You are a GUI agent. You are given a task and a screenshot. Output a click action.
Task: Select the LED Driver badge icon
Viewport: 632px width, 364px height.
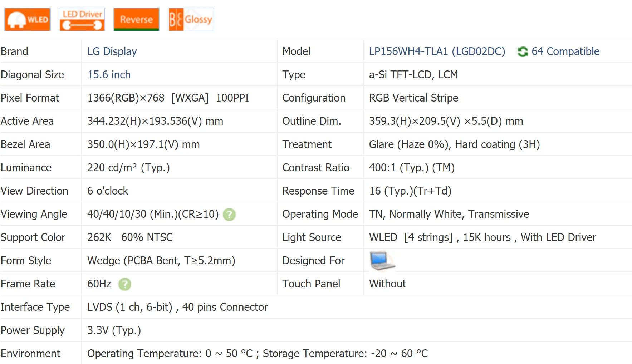[x=82, y=19]
